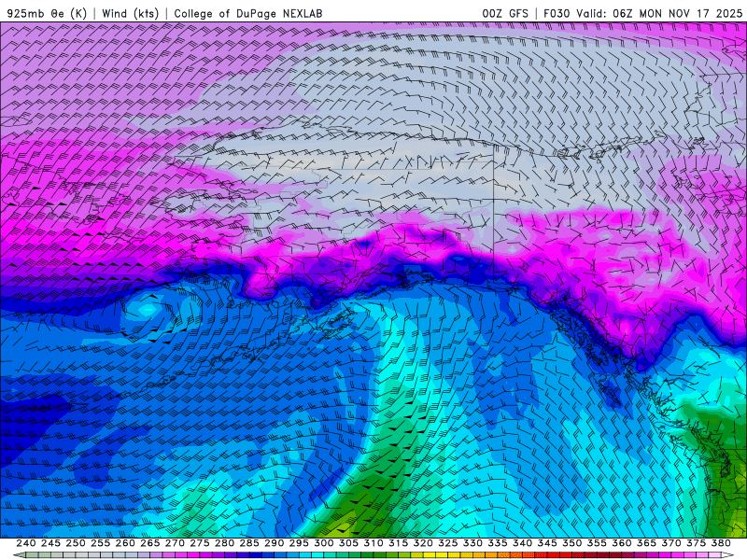747x560 pixels.
Task: Click the 250 value on the color scale
Action: point(76,543)
